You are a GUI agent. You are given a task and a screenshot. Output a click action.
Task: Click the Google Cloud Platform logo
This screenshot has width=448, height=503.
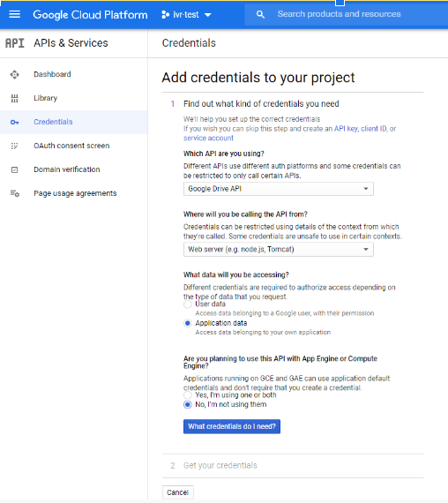tap(90, 15)
